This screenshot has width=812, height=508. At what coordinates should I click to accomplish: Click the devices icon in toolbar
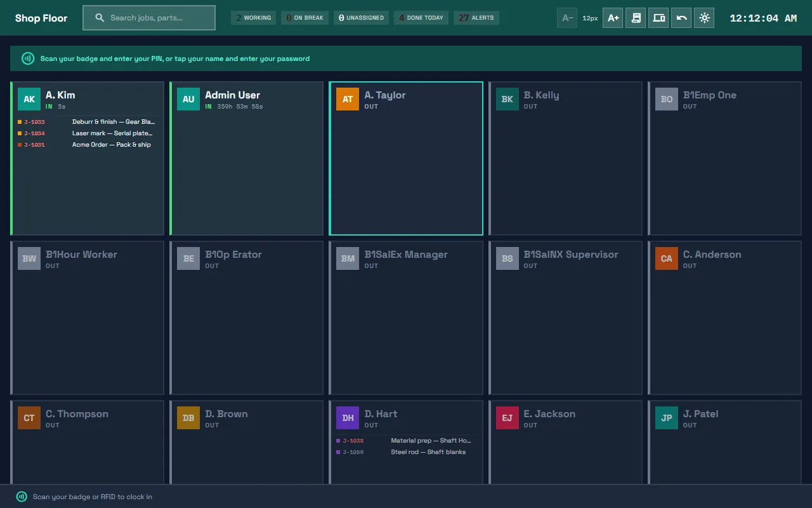coord(658,18)
